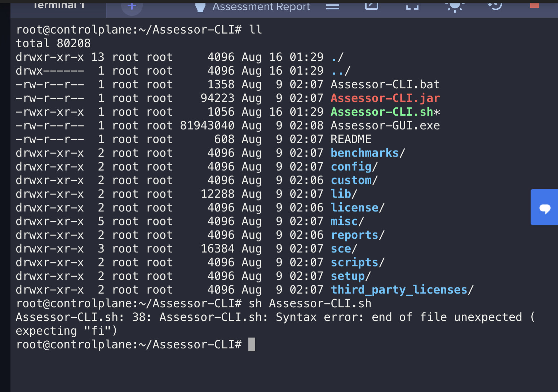Click the circular restart session icon

pos(495,6)
